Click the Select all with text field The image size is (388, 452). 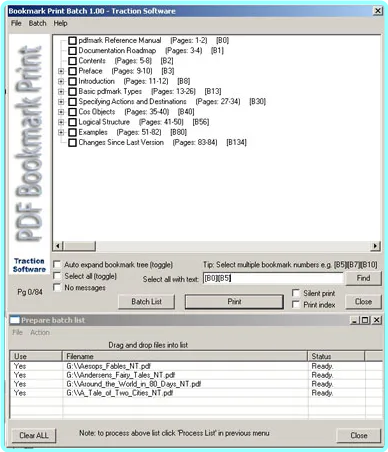pyautogui.click(x=273, y=278)
